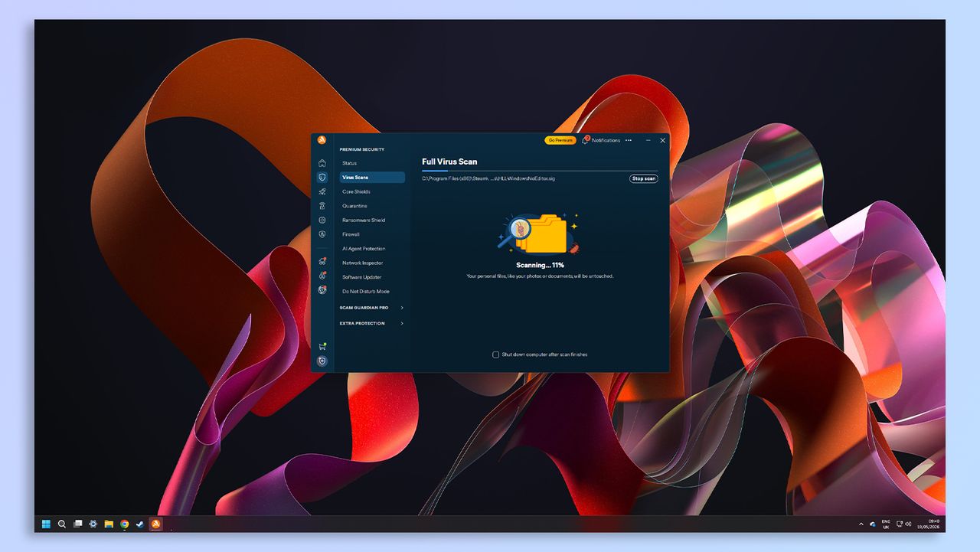Click the Wi-Fi router sidebar icon
Viewport: 980px width, 552px height.
click(x=322, y=206)
